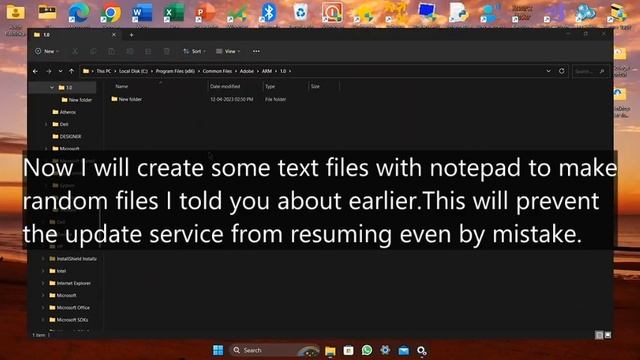Go back with the Back arrow

pos(36,71)
